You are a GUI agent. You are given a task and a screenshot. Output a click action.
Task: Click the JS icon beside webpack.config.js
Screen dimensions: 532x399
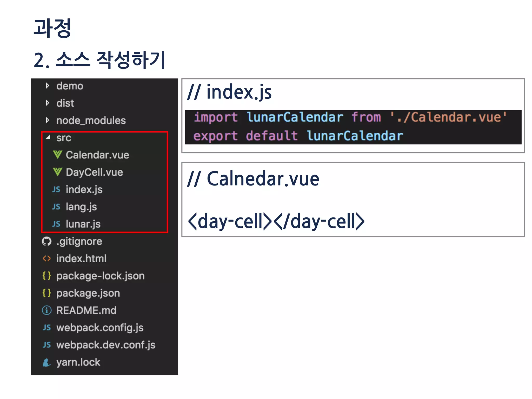pyautogui.click(x=47, y=327)
